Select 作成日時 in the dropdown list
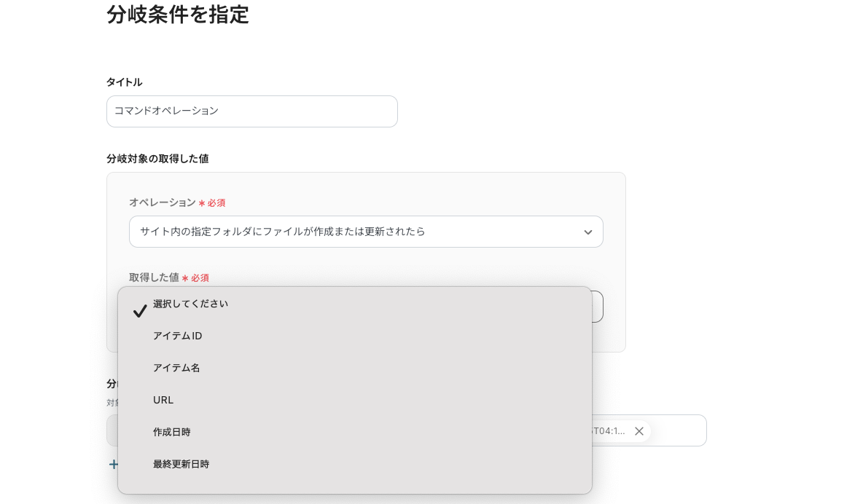The width and height of the screenshot is (863, 504). coord(172,432)
